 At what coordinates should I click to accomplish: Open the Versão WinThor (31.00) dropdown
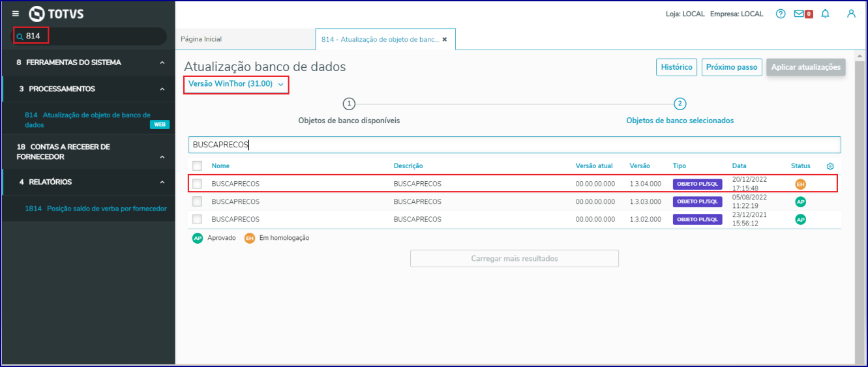236,84
